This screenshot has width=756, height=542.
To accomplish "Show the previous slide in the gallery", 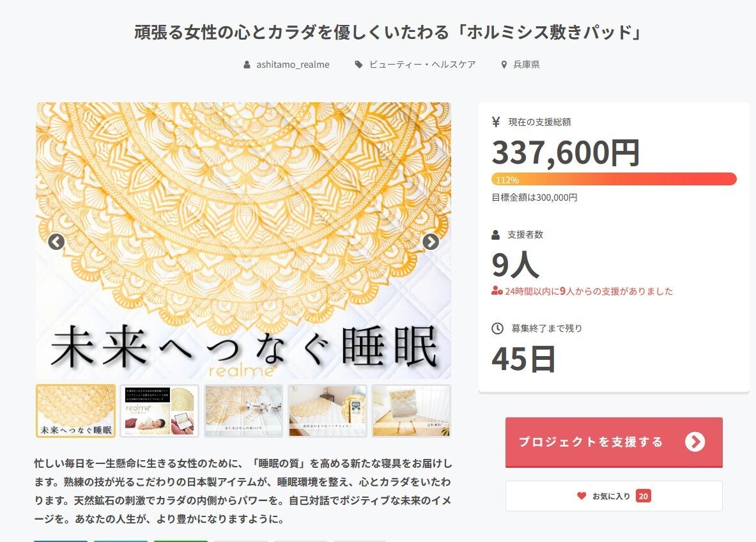I will [x=56, y=242].
